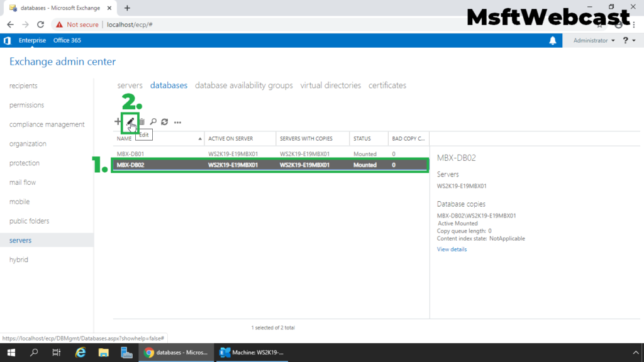Open permissions in sidebar
The height and width of the screenshot is (362, 644).
click(x=26, y=105)
